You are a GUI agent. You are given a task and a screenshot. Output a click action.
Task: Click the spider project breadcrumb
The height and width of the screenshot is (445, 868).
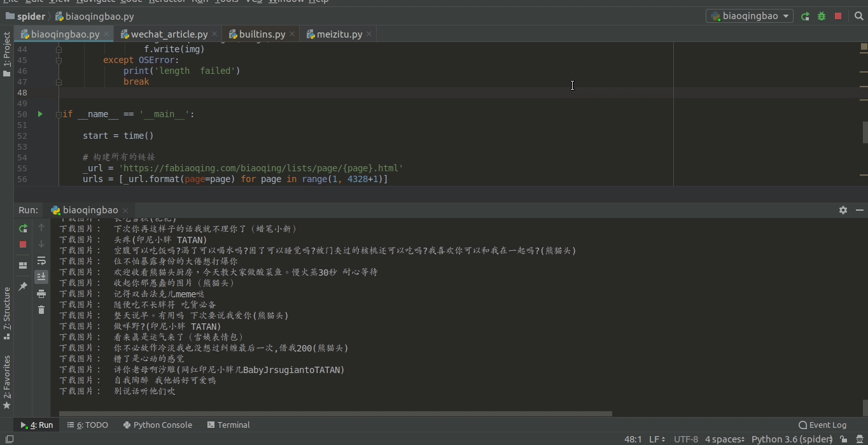(x=25, y=17)
